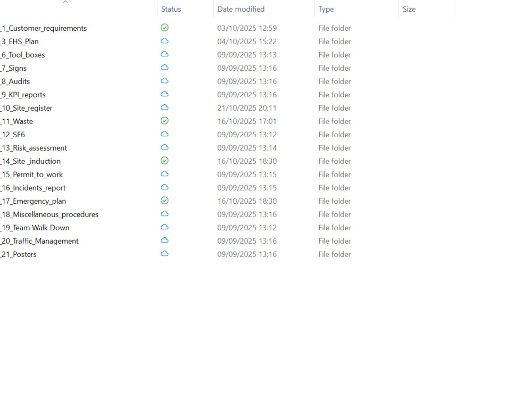Click the cloud status icon for _20_Traffic_Management
532x399 pixels.
pyautogui.click(x=164, y=240)
